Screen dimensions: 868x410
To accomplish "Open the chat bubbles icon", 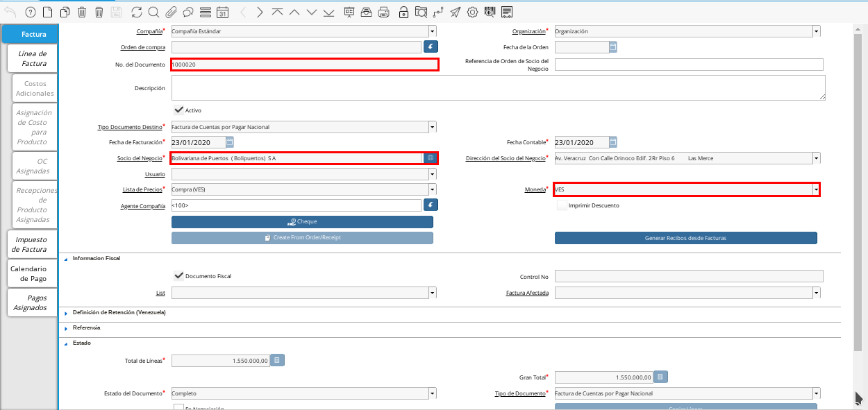I will (187, 12).
